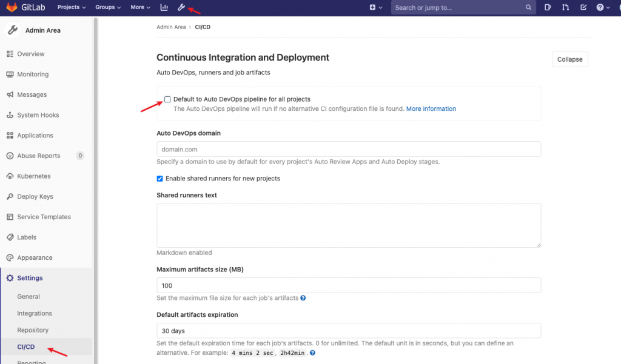The image size is (621, 364).
Task: Click the GitLab fox logo
Action: click(12, 7)
